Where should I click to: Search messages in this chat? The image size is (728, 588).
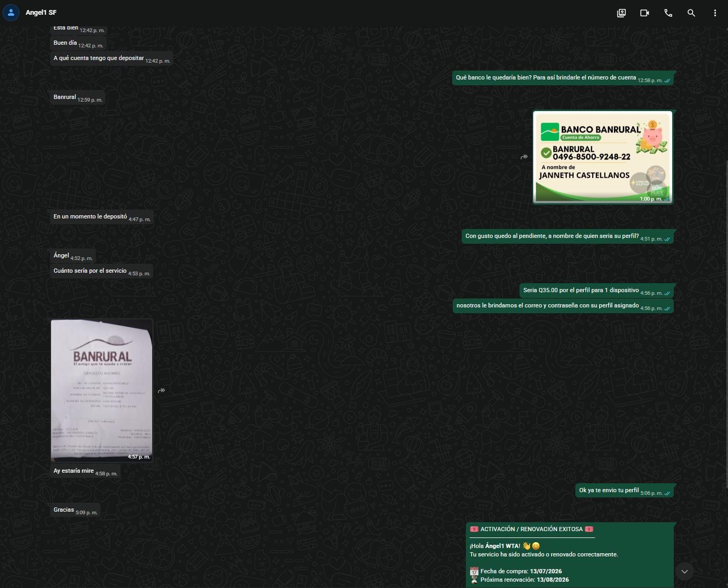[691, 13]
